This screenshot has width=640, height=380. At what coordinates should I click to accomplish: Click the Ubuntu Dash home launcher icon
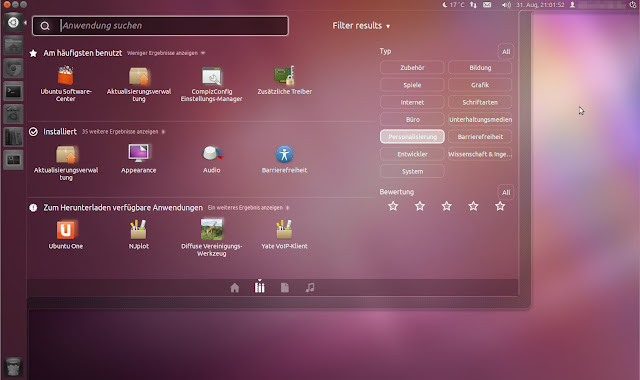click(x=13, y=22)
